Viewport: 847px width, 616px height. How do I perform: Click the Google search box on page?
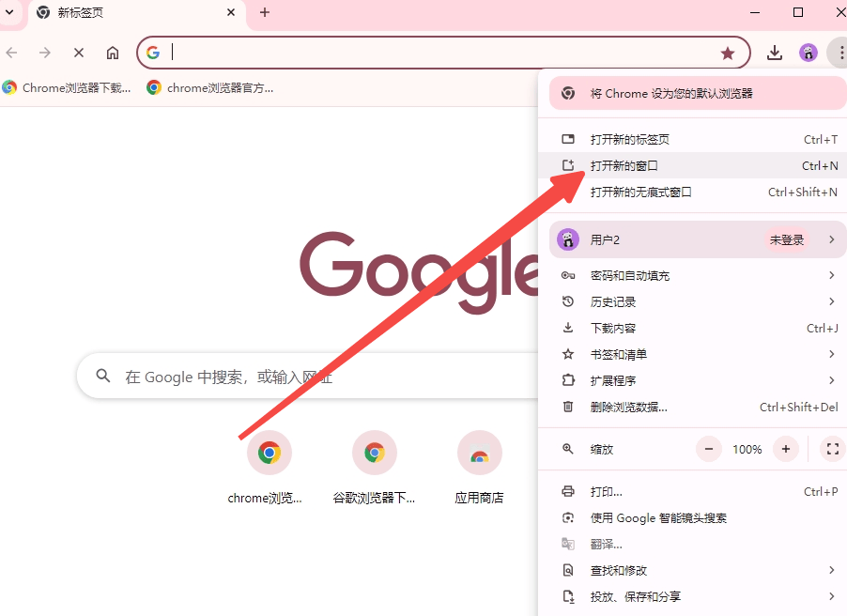point(308,377)
